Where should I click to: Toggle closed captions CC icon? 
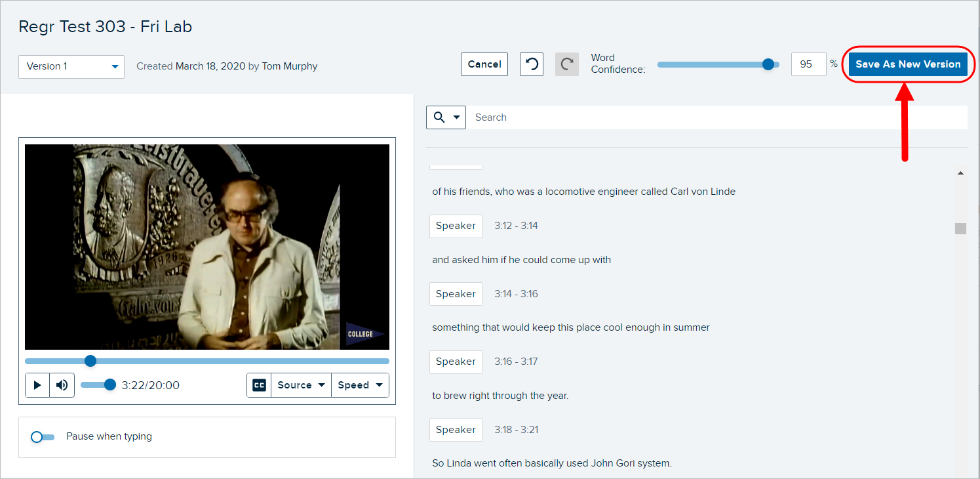(x=259, y=385)
